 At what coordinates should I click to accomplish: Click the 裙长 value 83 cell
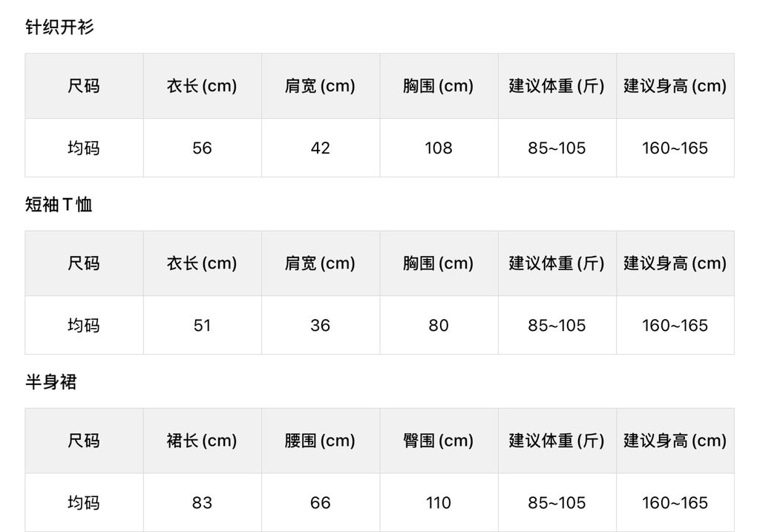[x=202, y=502]
